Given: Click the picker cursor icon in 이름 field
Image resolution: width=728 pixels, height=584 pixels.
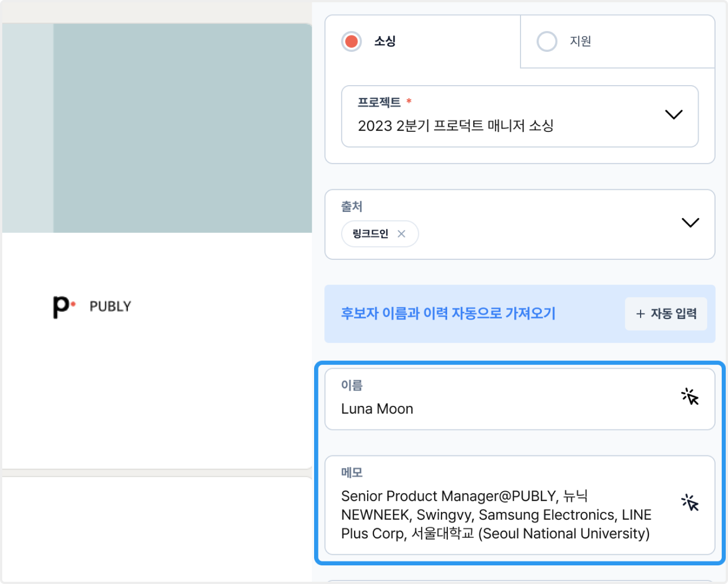Looking at the screenshot, I should coord(690,396).
